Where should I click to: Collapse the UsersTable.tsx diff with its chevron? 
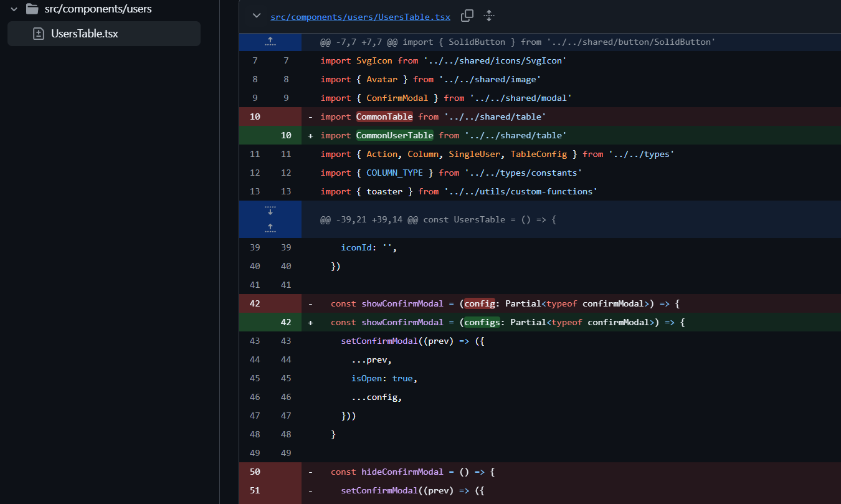pos(256,16)
